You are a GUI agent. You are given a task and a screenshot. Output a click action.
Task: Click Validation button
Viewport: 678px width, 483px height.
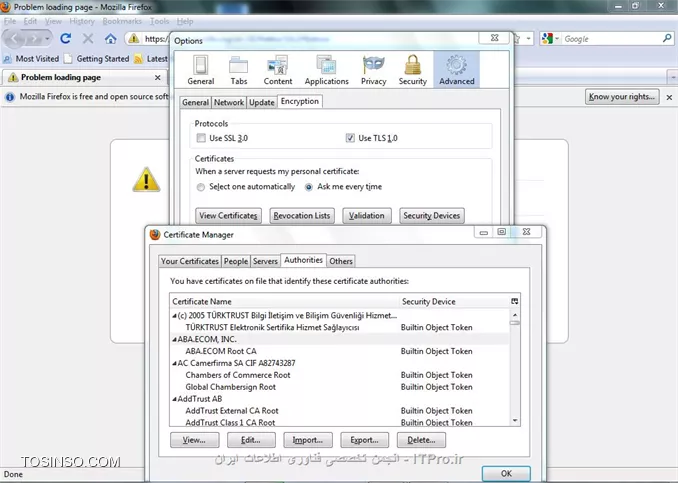pos(367,215)
